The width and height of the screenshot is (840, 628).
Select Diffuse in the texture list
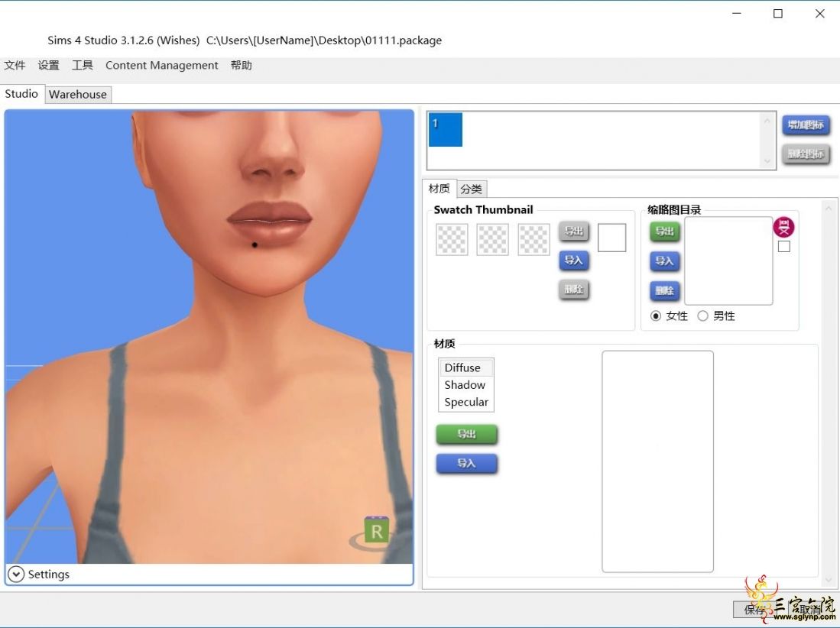(466, 367)
